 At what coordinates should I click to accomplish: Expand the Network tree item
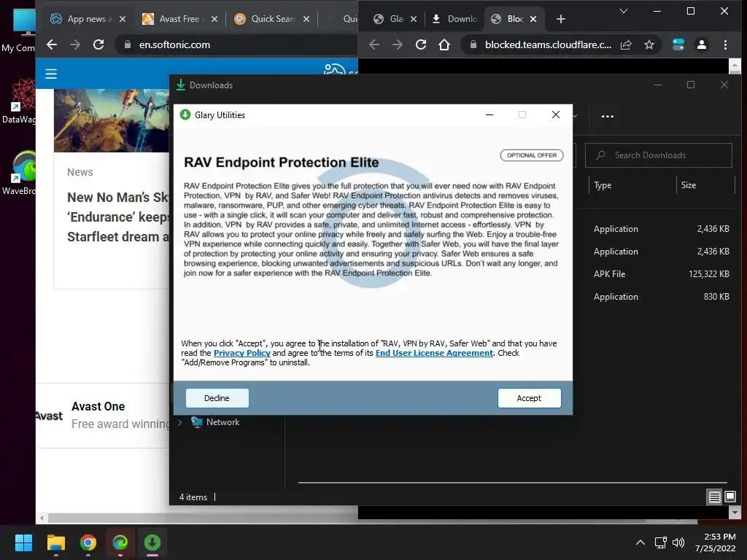(180, 422)
